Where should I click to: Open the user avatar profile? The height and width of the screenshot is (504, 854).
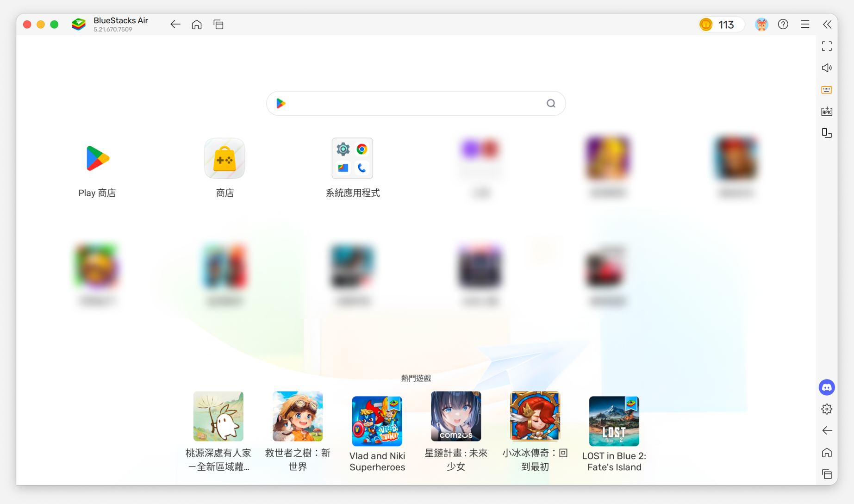tap(761, 25)
